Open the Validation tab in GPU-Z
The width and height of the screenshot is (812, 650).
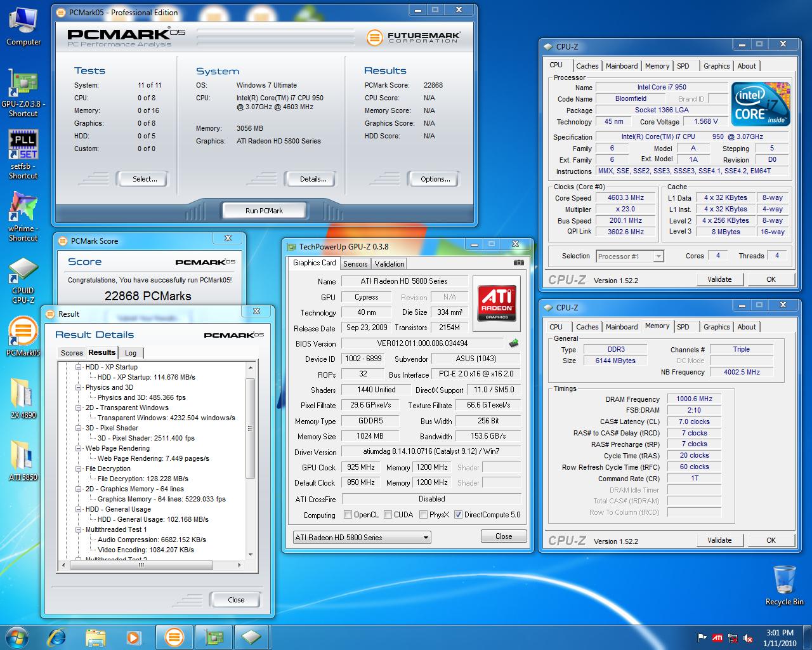(x=390, y=263)
